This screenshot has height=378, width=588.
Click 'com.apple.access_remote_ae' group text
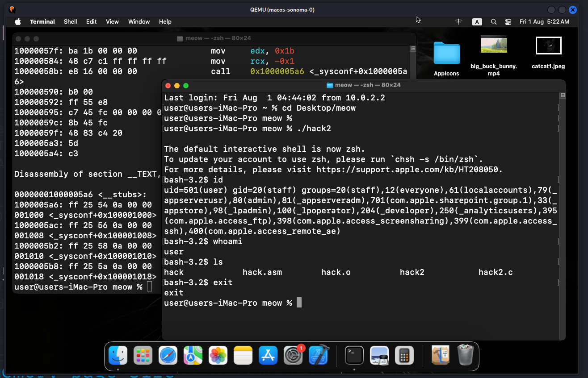click(272, 231)
